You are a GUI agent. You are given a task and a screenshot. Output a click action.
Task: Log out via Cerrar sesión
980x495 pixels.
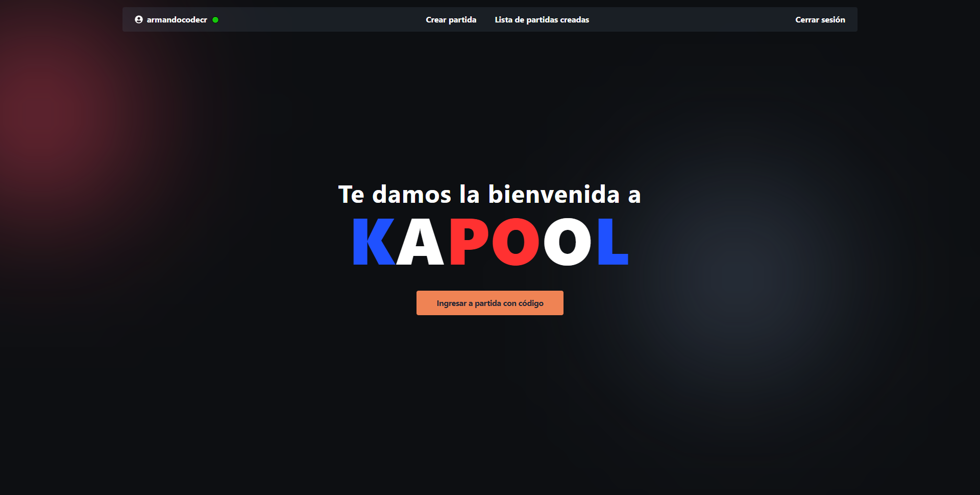[x=820, y=20]
